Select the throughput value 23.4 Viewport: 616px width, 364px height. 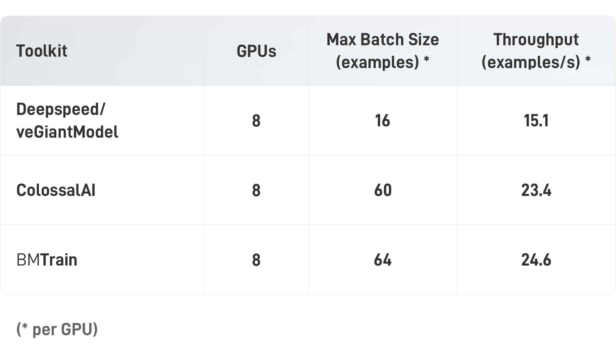tap(536, 191)
